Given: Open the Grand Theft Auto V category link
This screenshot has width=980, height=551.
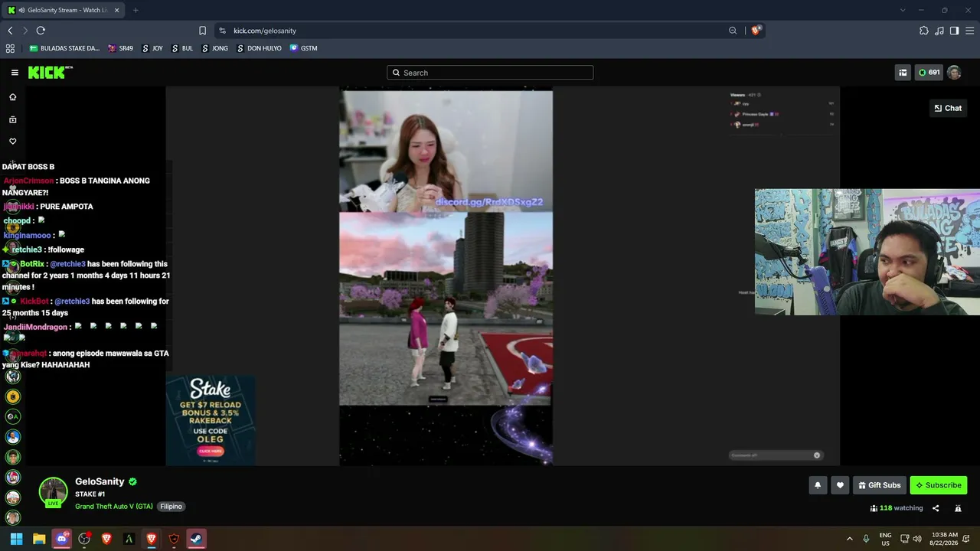Looking at the screenshot, I should point(114,507).
